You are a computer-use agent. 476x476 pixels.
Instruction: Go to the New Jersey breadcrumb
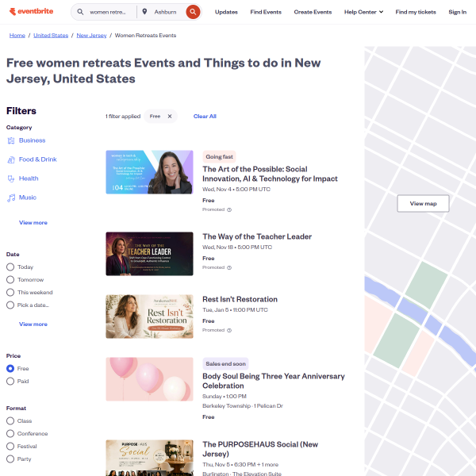tap(91, 36)
